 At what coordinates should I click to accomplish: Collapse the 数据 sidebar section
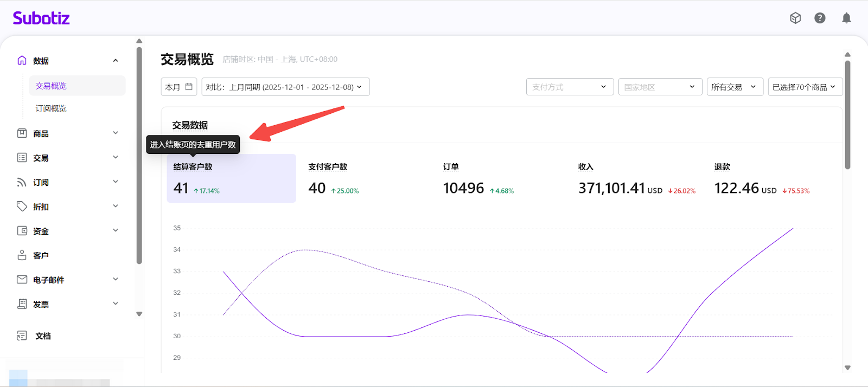tap(115, 61)
